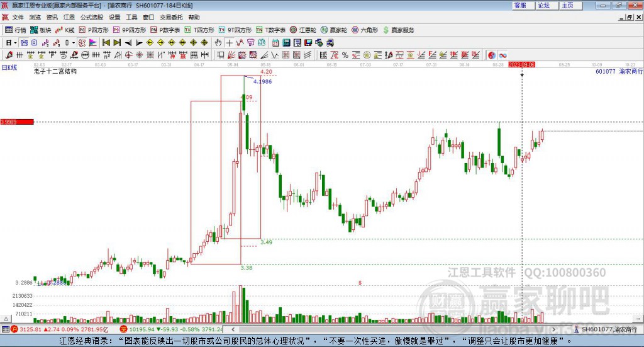
Task: Open the 文件 menu
Action: (x=18, y=17)
